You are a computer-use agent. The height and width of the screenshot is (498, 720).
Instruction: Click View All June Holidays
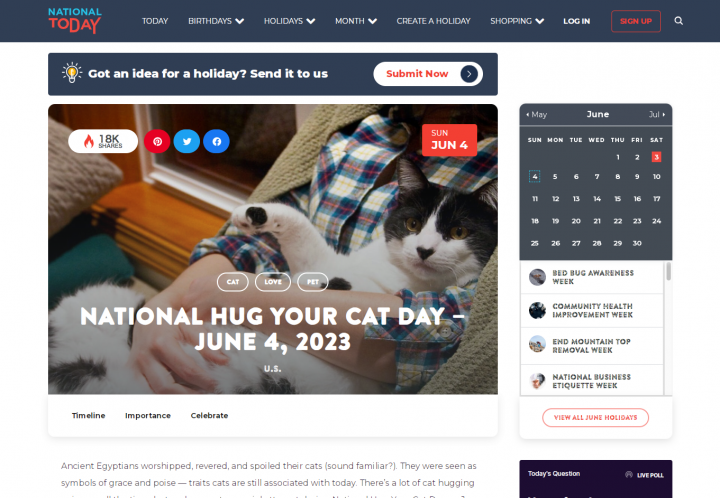point(595,418)
